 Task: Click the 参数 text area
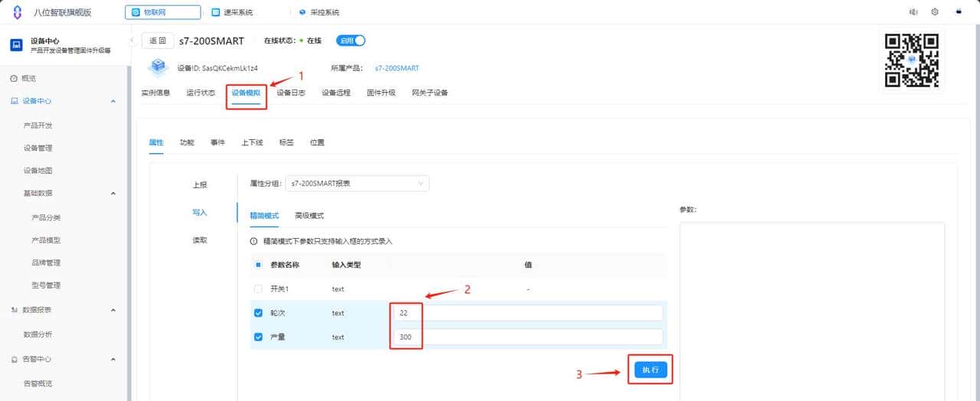812,310
